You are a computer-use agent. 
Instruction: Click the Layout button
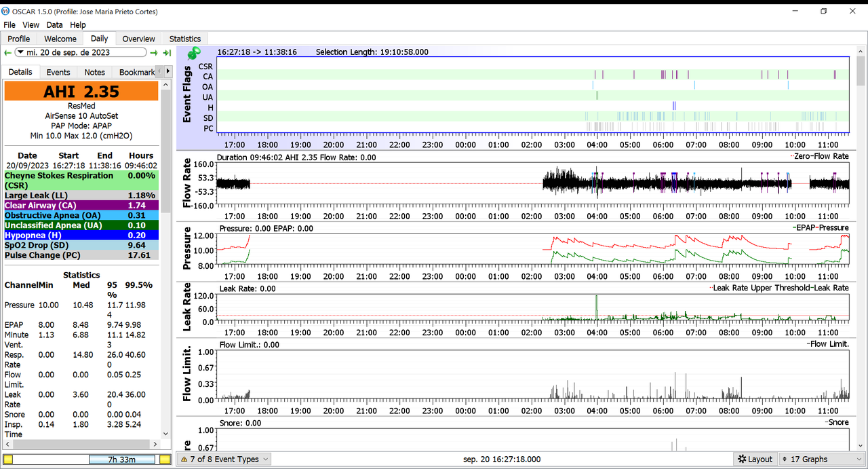point(755,459)
